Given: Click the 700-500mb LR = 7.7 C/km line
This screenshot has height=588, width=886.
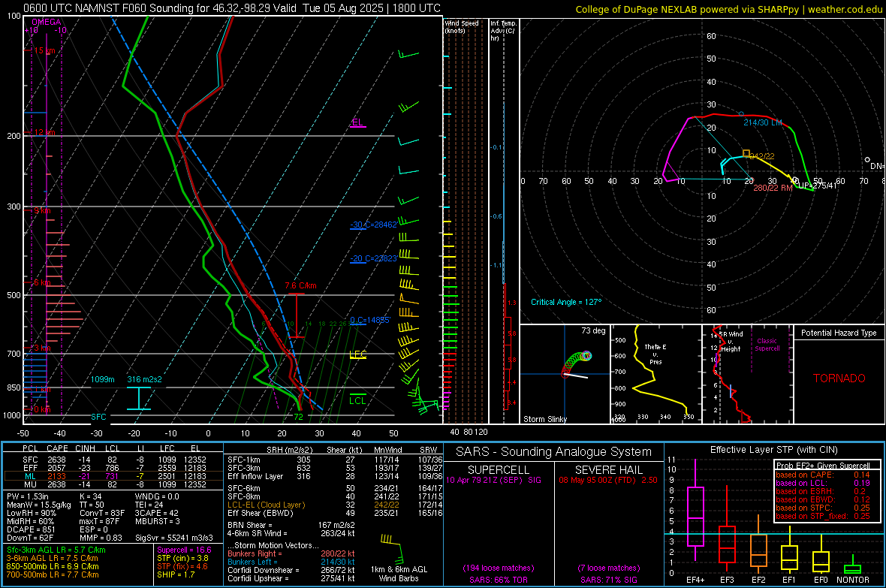Looking at the screenshot, I should (53, 574).
